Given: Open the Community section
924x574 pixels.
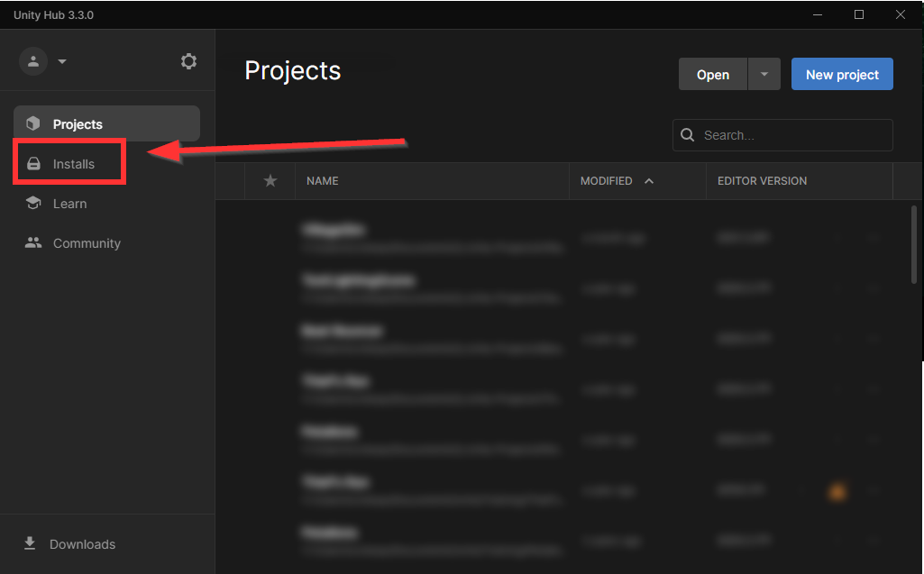Looking at the screenshot, I should pos(86,243).
